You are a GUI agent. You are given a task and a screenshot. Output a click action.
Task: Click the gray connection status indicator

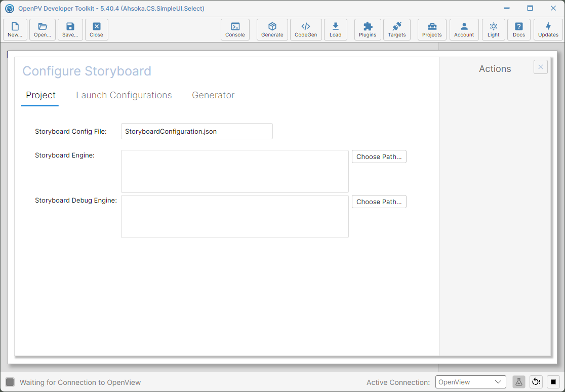10,382
